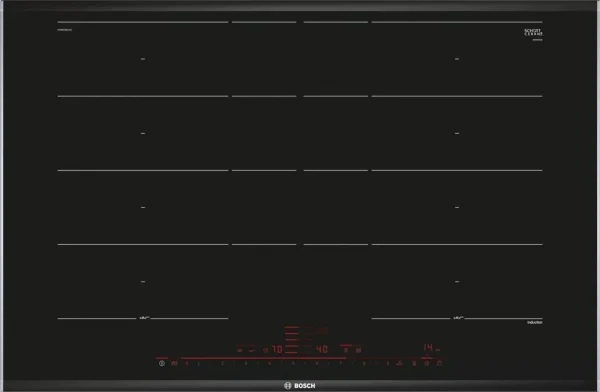Tap the red 14 display
The height and width of the screenshot is (392, 600).
(x=428, y=347)
